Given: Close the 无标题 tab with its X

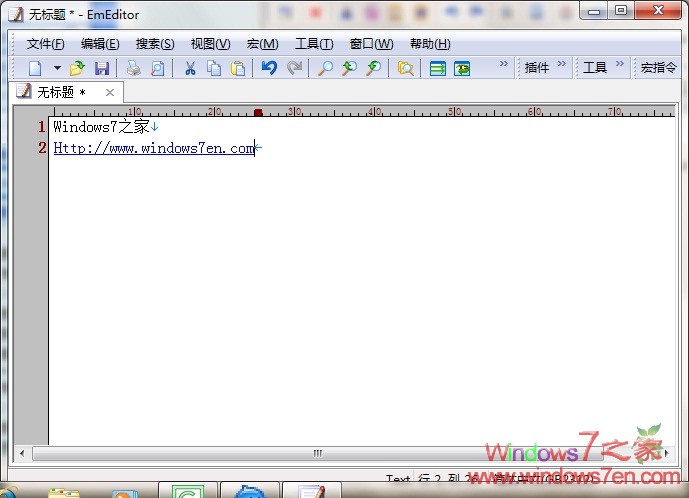Looking at the screenshot, I should click(110, 92).
